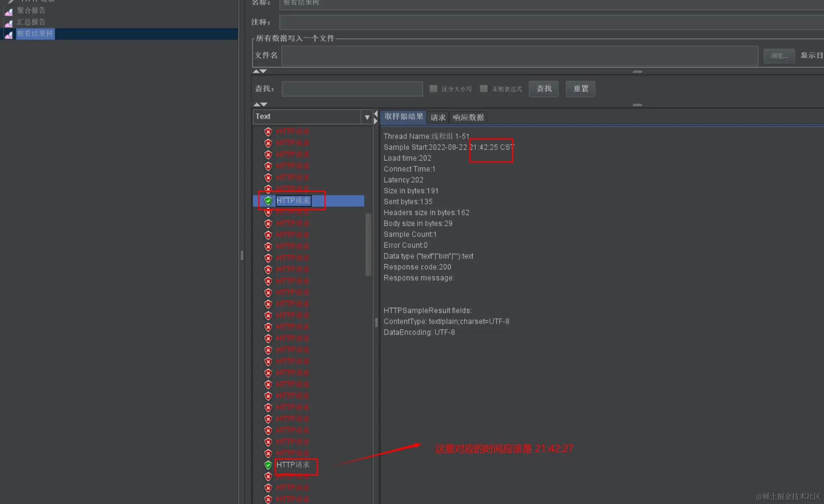This screenshot has width=824, height=504.
Task: Click the red failure shield of the topmost result
Action: (268, 132)
